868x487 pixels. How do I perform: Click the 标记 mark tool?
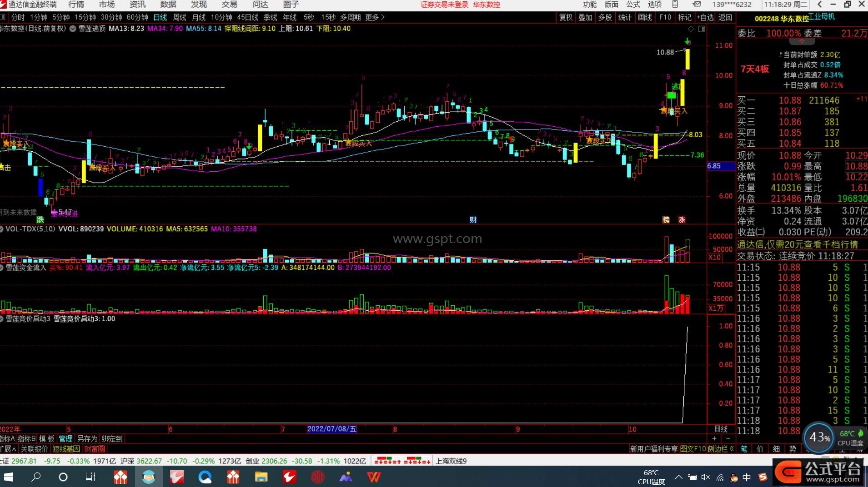point(684,17)
